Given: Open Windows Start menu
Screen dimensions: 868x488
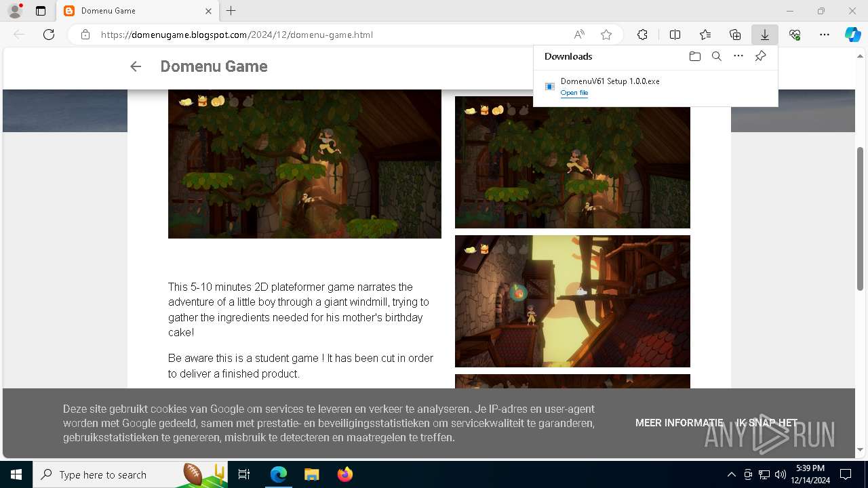Looking at the screenshot, I should (x=16, y=474).
